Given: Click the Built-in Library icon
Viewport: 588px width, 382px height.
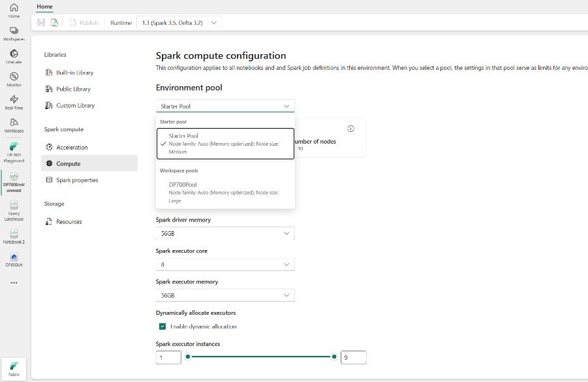Looking at the screenshot, I should coord(49,72).
